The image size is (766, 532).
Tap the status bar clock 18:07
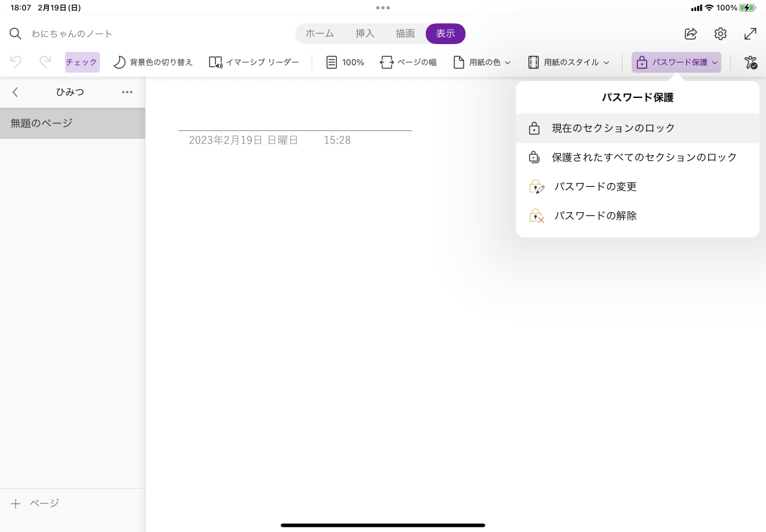21,8
